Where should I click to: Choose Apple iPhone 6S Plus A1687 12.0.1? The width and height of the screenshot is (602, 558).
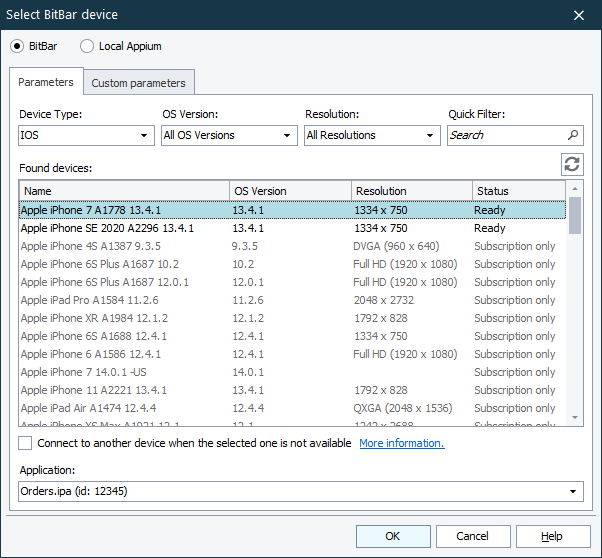point(293,282)
